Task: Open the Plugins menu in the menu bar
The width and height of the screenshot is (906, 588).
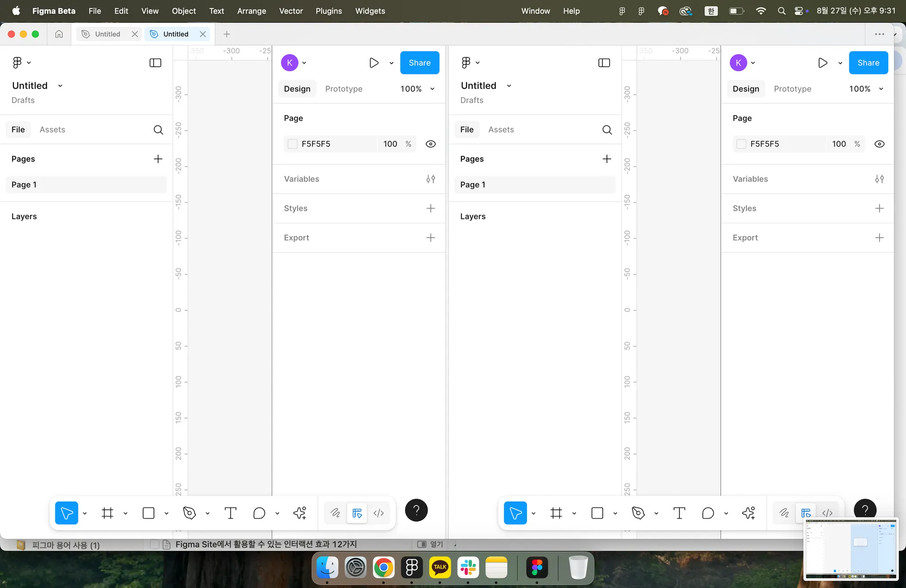Action: pos(328,11)
